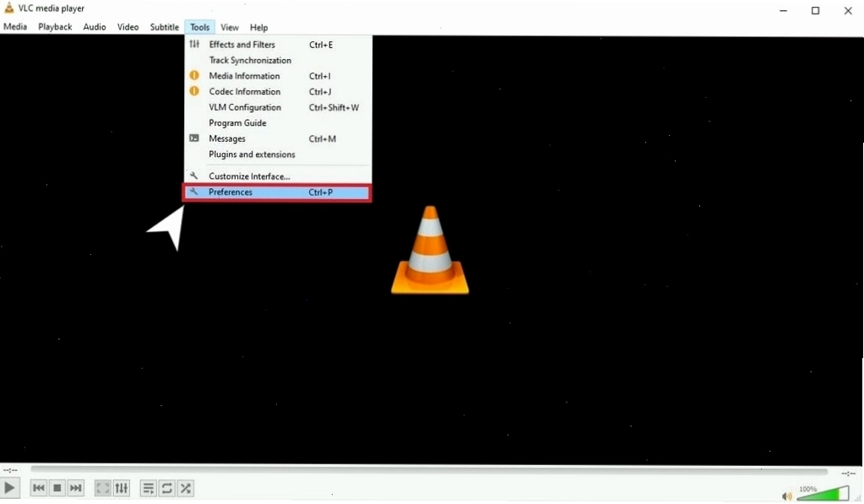864x504 pixels.
Task: Open Media Information from Tools menu
Action: (x=278, y=76)
